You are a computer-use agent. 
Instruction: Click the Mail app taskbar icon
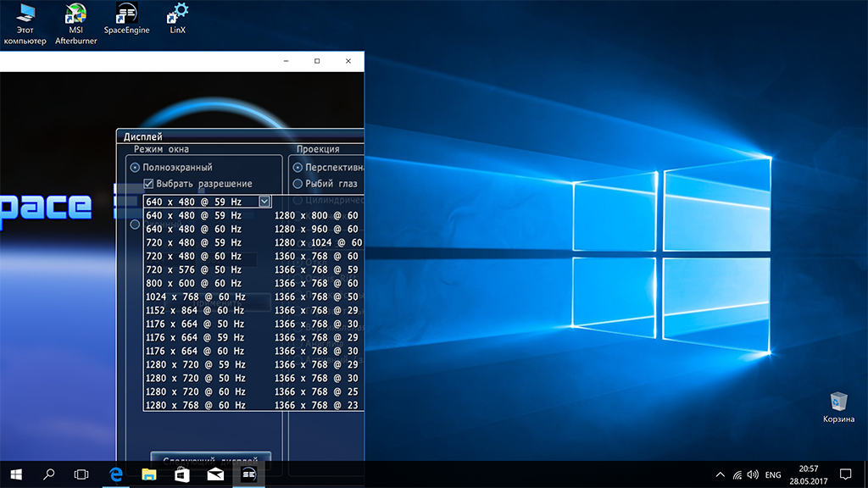pos(214,474)
